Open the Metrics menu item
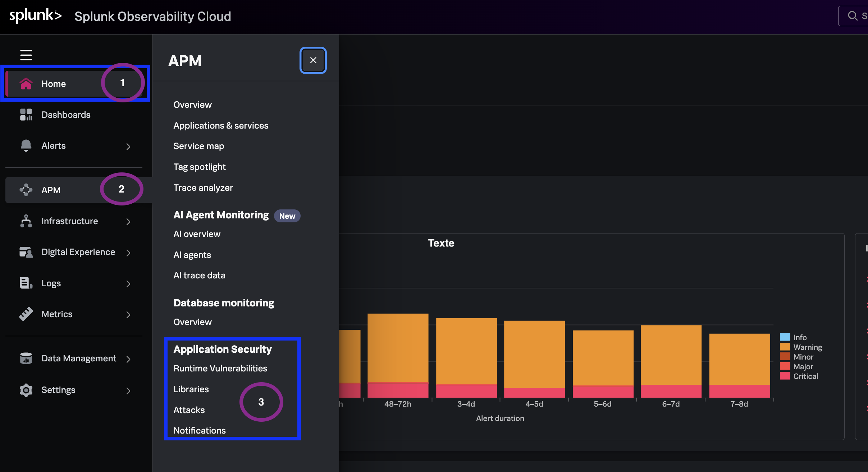The image size is (868, 472). point(74,314)
